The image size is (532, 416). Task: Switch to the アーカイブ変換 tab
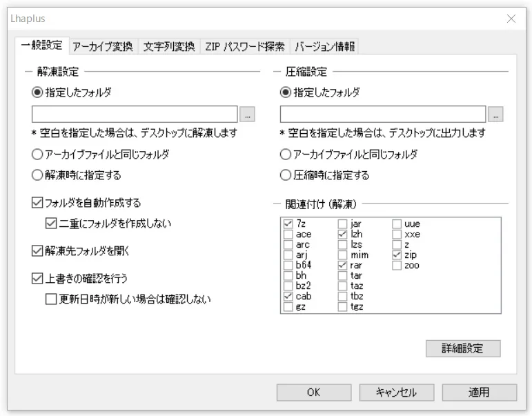click(102, 46)
